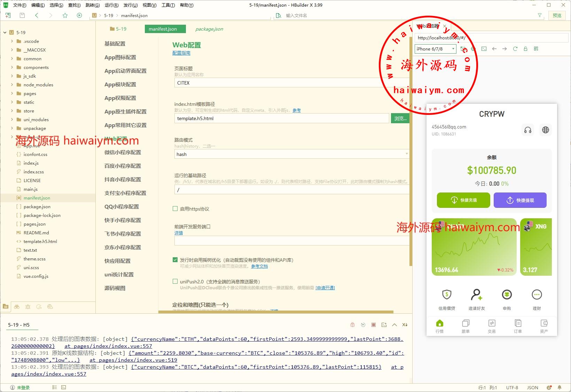
Task: Open the iPhone 6/7/8 device dropdown
Action: [x=435, y=49]
